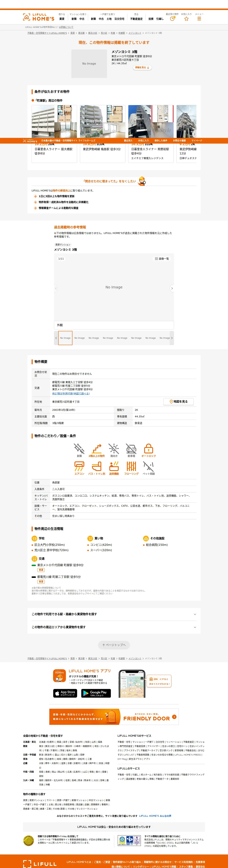Open the LIFULL HOME'S みんなの声 link

[155, 816]
